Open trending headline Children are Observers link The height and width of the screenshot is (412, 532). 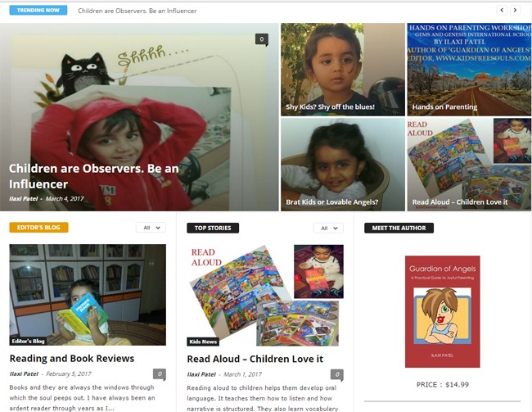[137, 11]
